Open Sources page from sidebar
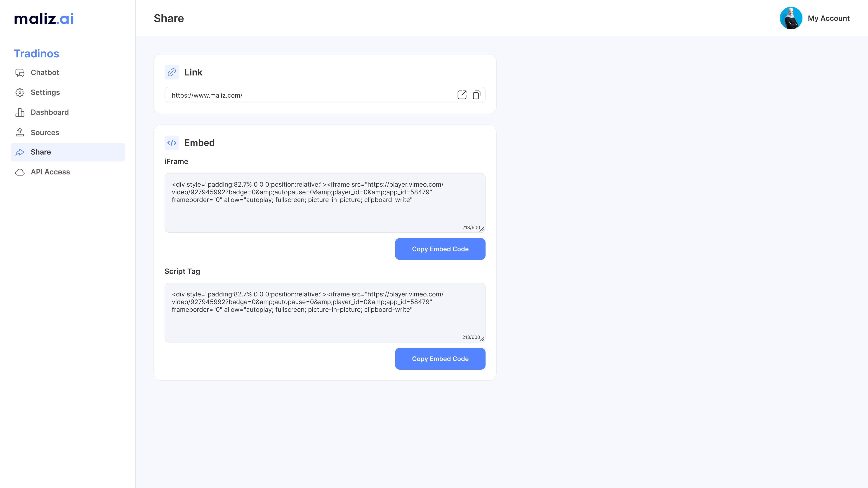The height and width of the screenshot is (488, 868). (x=45, y=132)
